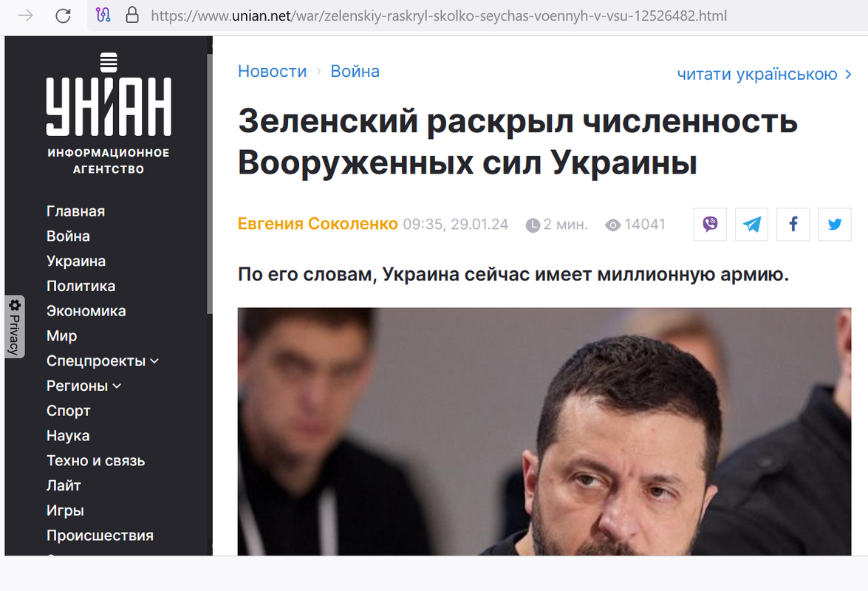
Task: Click the tracking protection icon near the address bar
Action: 103,15
